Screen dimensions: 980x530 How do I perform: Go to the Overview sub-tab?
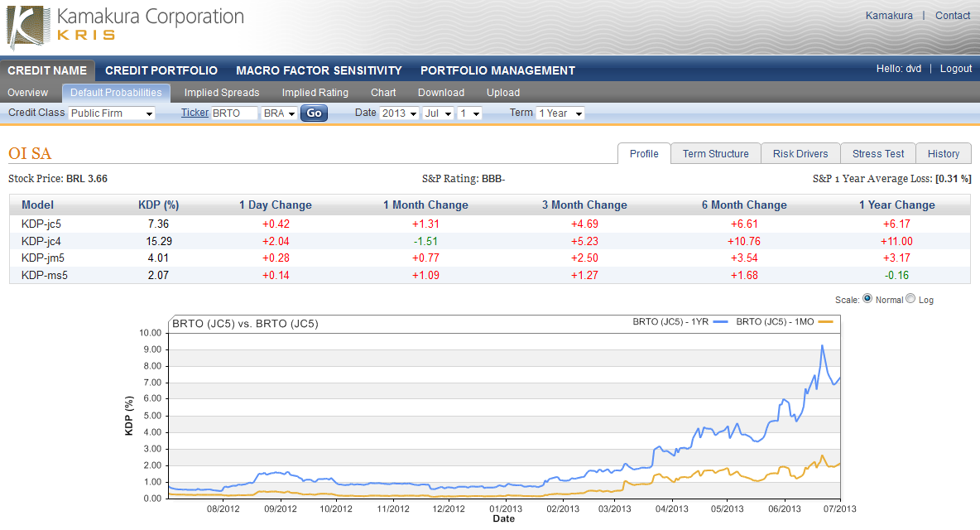[x=27, y=93]
